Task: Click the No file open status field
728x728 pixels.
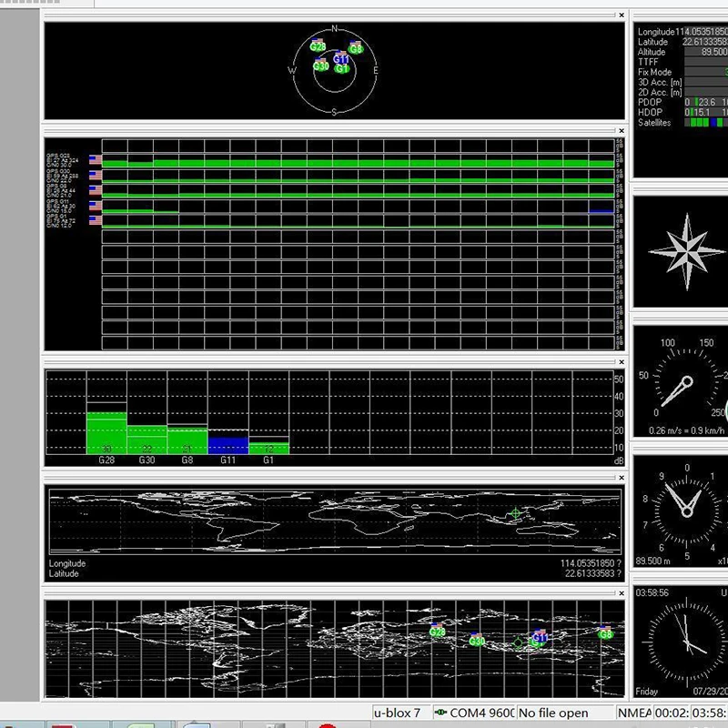Action: (x=565, y=713)
